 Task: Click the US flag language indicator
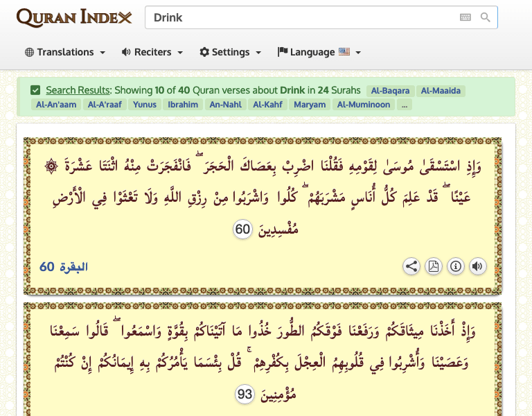coord(344,51)
